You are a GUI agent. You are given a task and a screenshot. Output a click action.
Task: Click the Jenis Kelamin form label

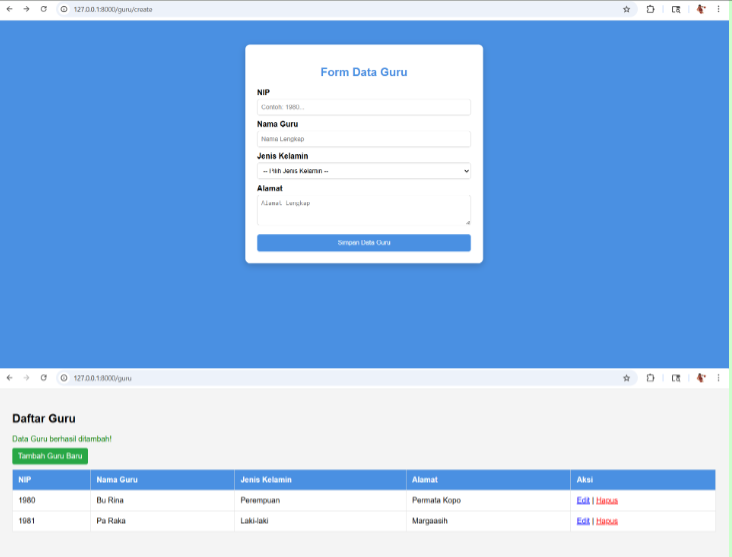click(x=282, y=156)
